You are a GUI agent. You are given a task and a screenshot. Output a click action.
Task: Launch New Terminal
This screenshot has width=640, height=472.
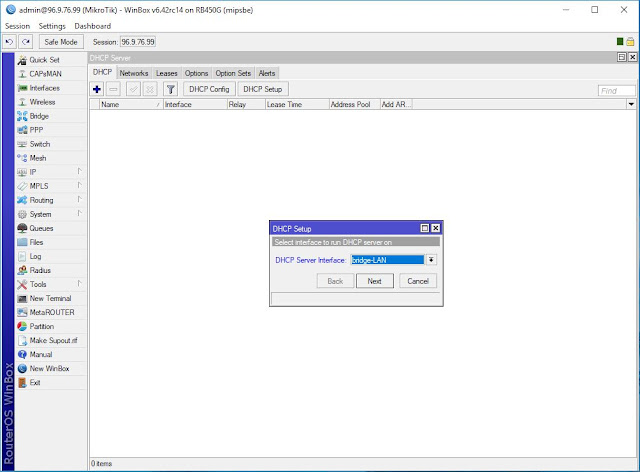pos(51,298)
